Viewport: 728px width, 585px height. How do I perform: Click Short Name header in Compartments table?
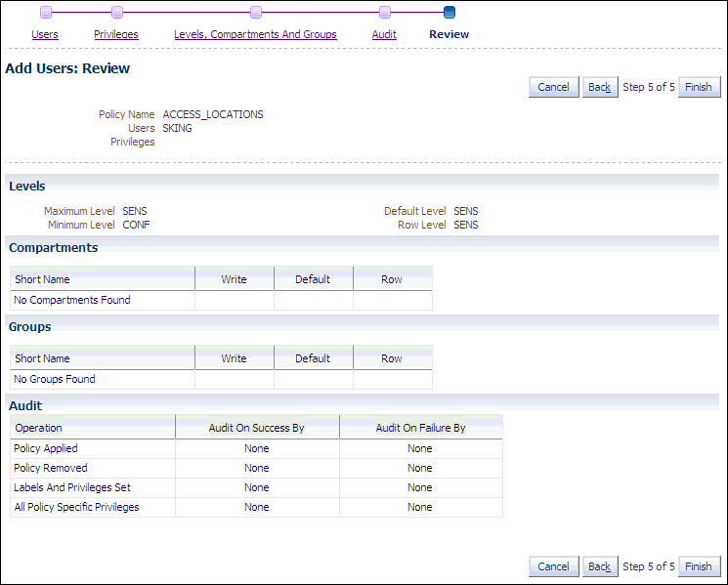point(42,279)
